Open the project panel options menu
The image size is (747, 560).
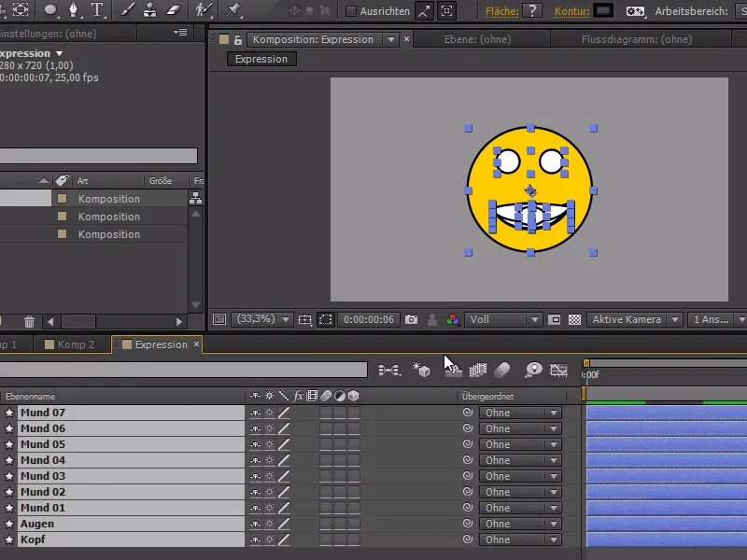coord(180,33)
